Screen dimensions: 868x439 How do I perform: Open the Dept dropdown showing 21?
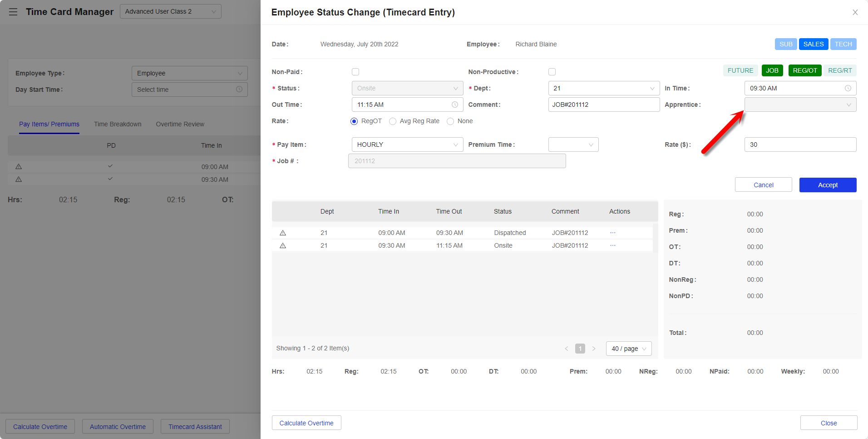click(x=604, y=88)
